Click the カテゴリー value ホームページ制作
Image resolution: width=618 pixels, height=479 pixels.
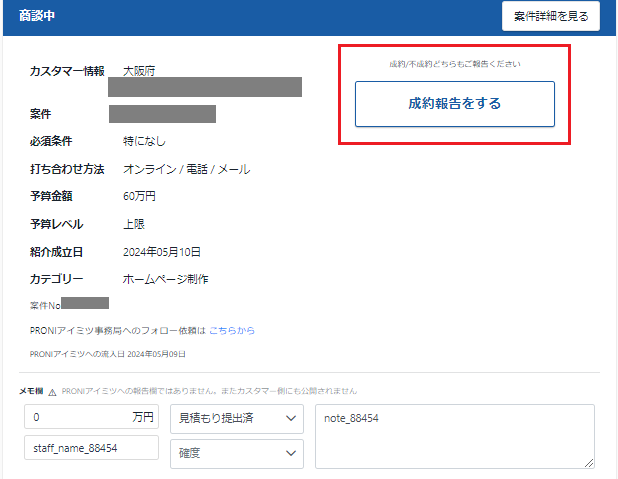tap(165, 279)
